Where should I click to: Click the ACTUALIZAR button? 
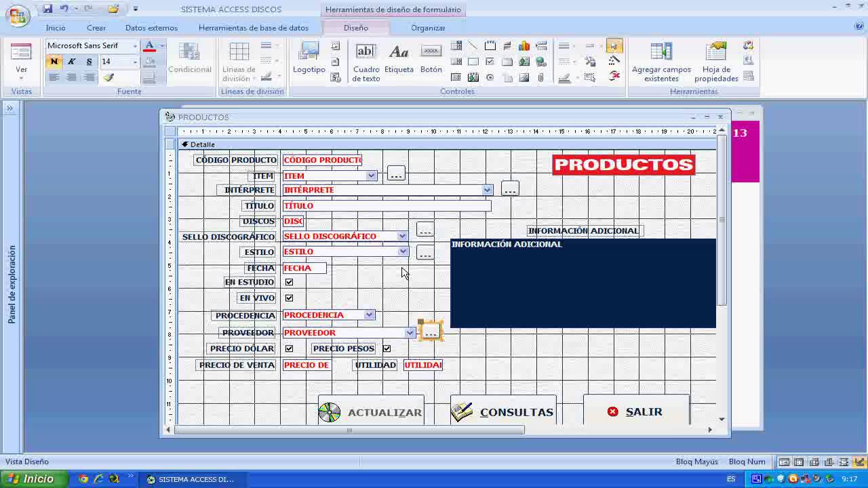371,411
